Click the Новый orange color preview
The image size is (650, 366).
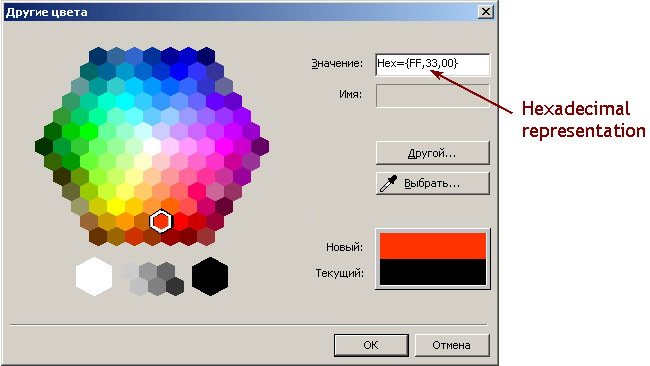tap(433, 246)
